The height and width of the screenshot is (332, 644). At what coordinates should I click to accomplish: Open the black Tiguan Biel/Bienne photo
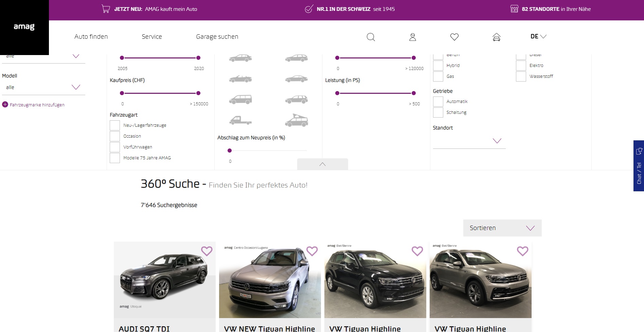pos(375,280)
